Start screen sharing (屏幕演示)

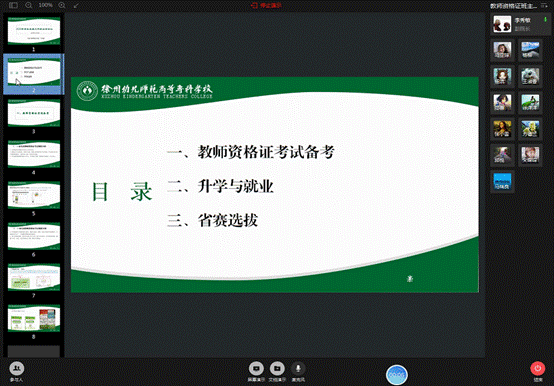256,372
